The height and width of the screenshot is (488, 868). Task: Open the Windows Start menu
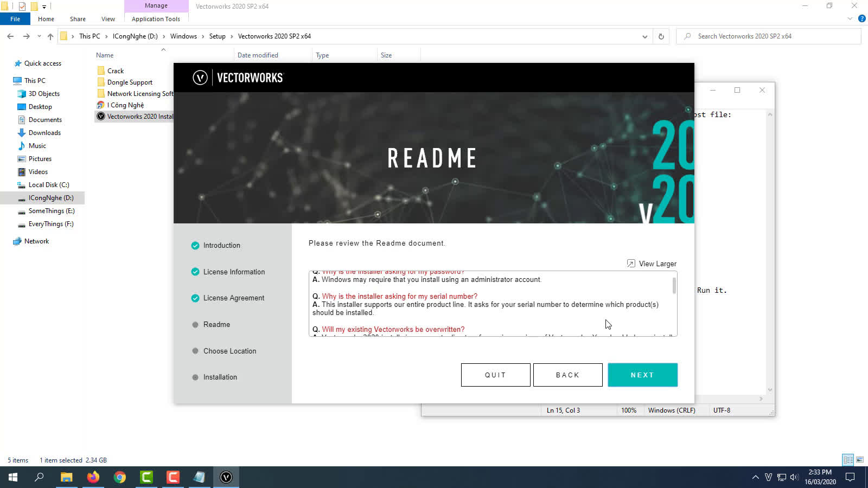(x=13, y=477)
